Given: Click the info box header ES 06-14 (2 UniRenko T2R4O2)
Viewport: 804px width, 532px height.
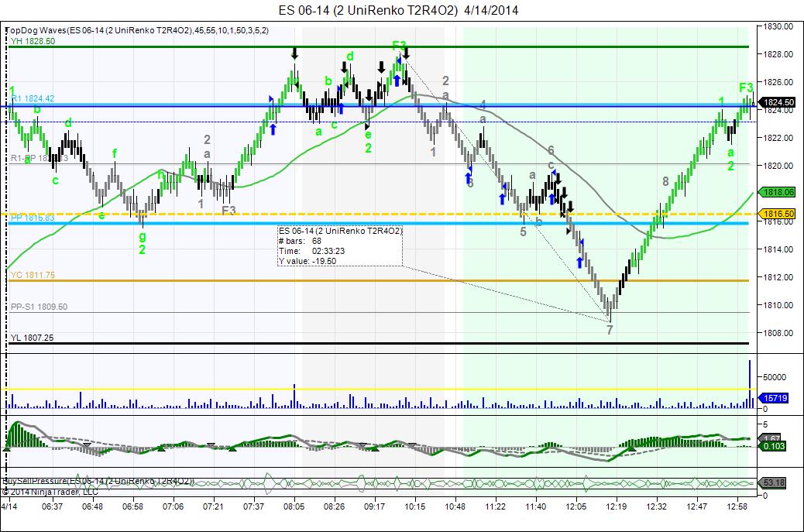Looking at the screenshot, I should click(x=341, y=231).
